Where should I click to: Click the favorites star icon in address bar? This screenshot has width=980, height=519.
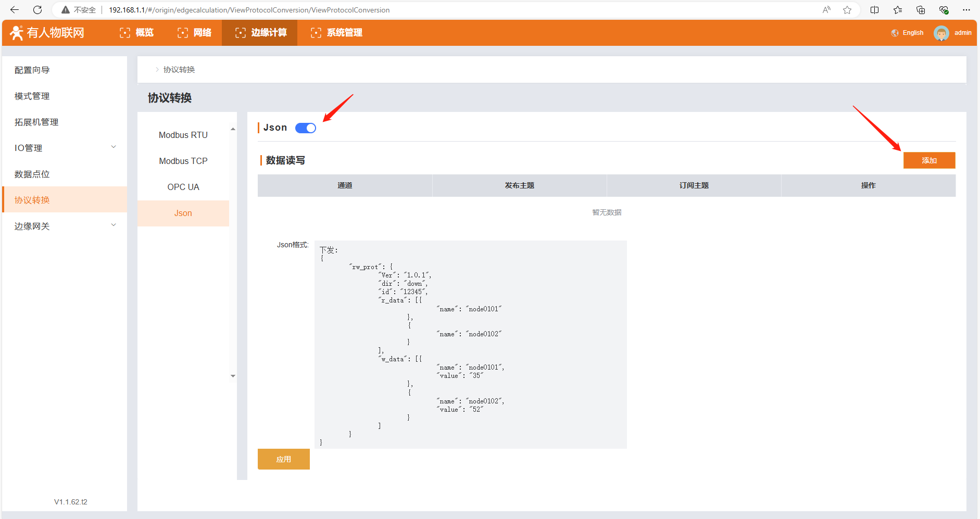[x=847, y=10]
